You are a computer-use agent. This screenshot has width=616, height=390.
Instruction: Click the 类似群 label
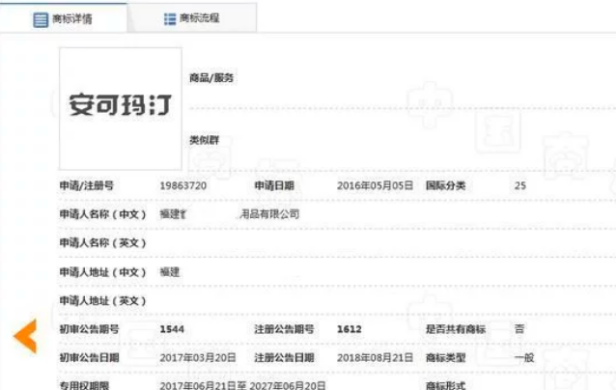click(x=204, y=140)
